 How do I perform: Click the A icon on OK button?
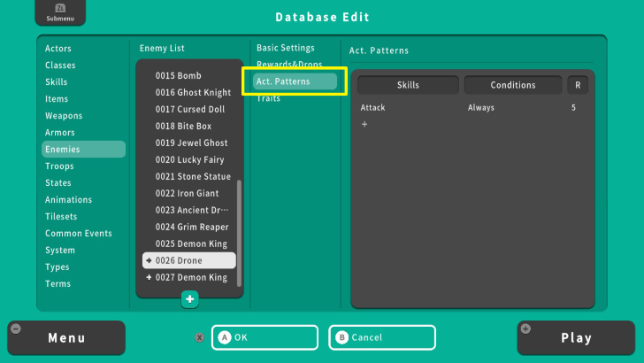[x=225, y=337]
